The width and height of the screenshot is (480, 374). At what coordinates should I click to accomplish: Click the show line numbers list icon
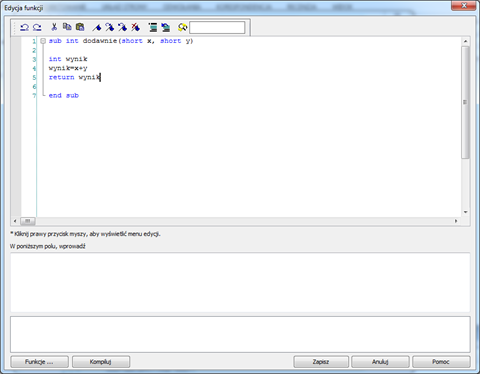coord(153,27)
